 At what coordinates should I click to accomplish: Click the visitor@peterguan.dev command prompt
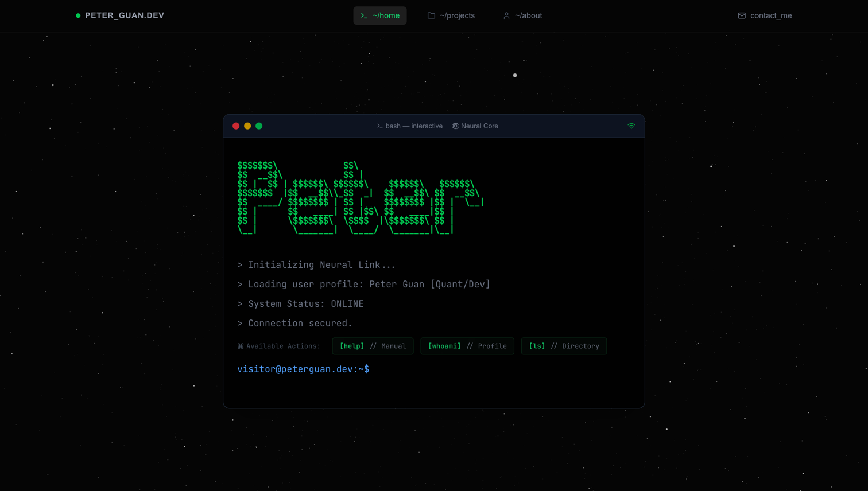point(303,369)
